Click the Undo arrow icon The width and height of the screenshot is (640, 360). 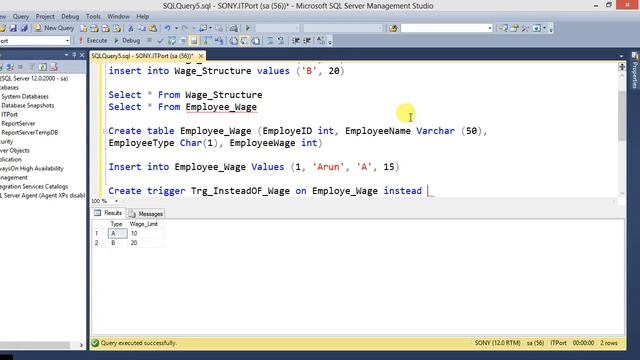pyautogui.click(x=167, y=28)
